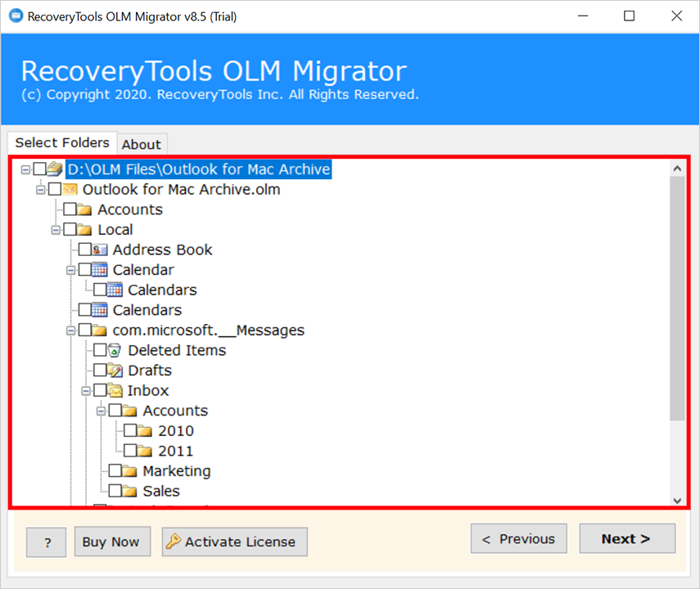
Task: Open the Select Folders tab
Action: (62, 143)
